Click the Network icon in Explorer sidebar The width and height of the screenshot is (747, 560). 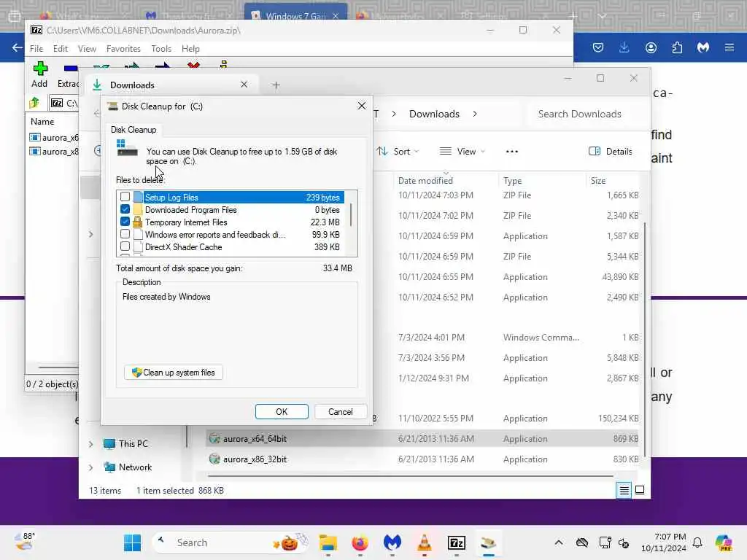tap(109, 467)
